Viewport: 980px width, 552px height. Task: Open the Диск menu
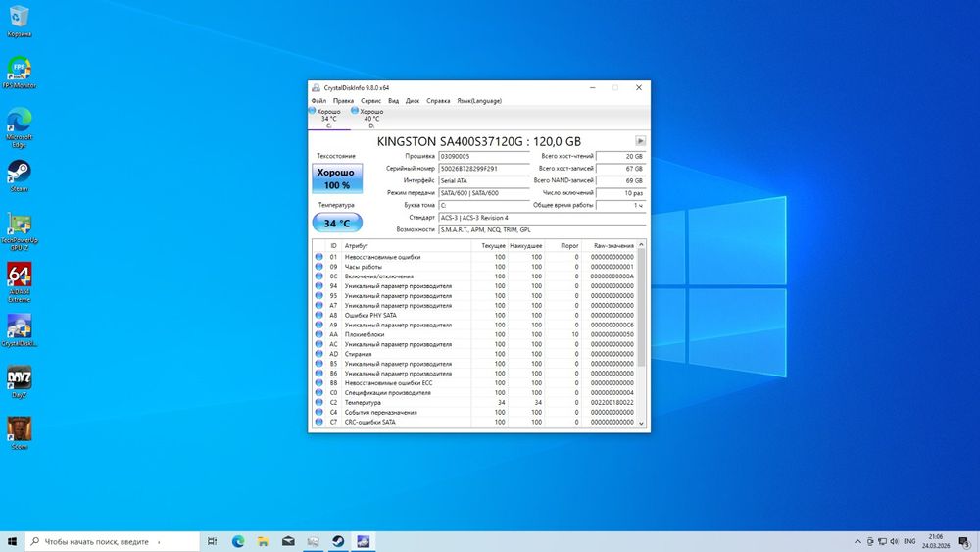(413, 101)
